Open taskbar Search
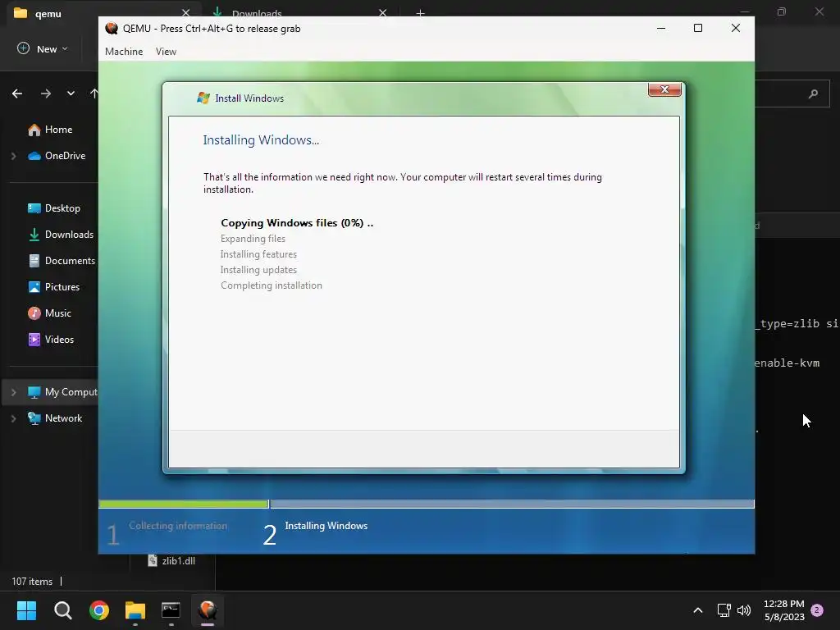The image size is (840, 630). point(62,610)
